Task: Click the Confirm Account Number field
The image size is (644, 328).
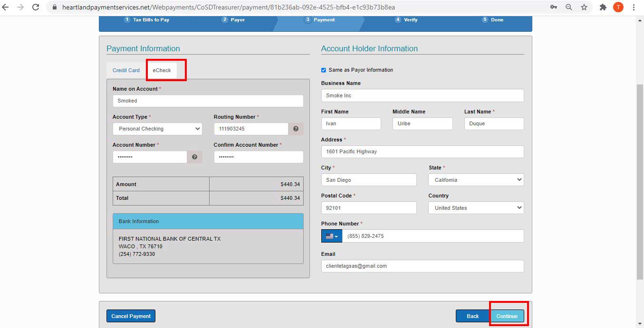Action: point(259,157)
